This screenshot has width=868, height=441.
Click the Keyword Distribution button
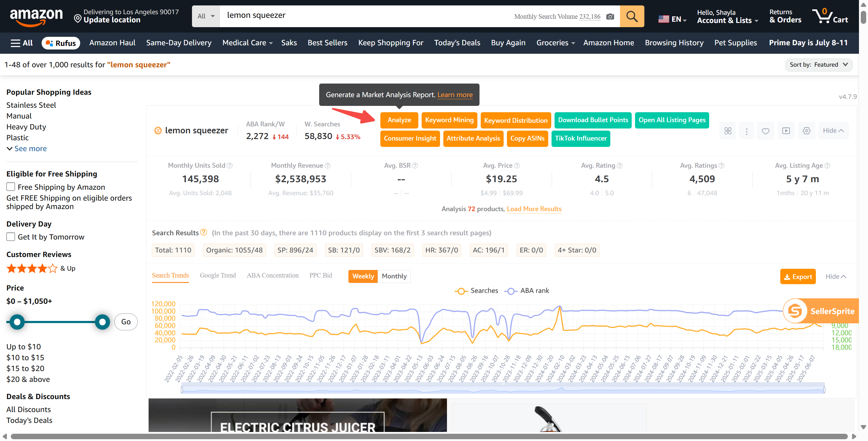coord(516,120)
